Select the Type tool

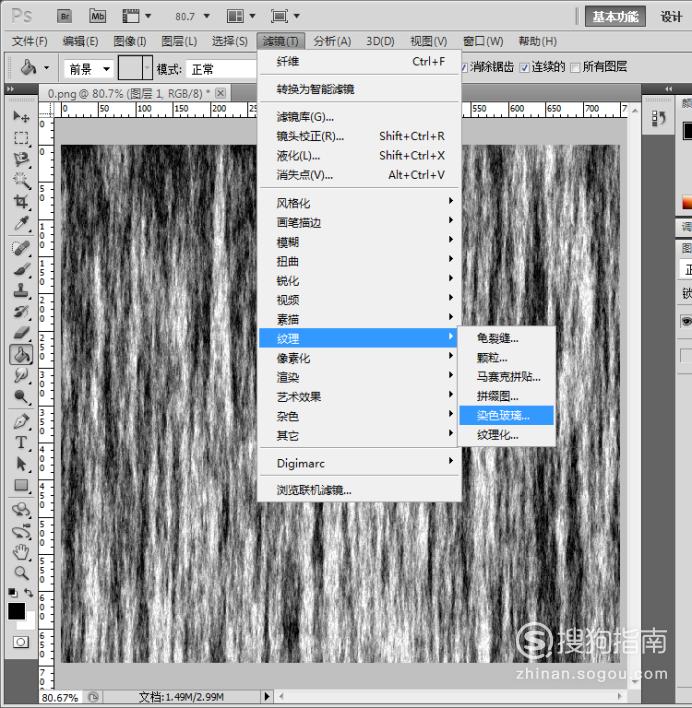point(21,442)
